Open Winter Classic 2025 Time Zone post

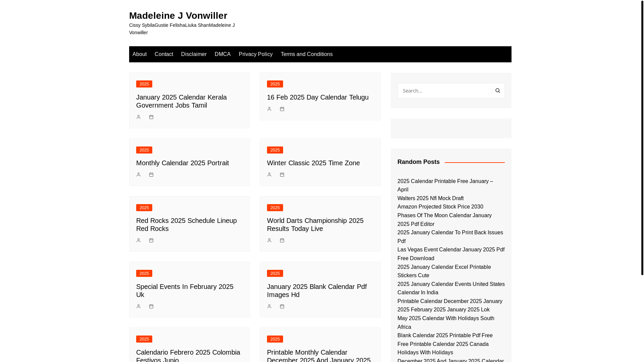[313, 163]
